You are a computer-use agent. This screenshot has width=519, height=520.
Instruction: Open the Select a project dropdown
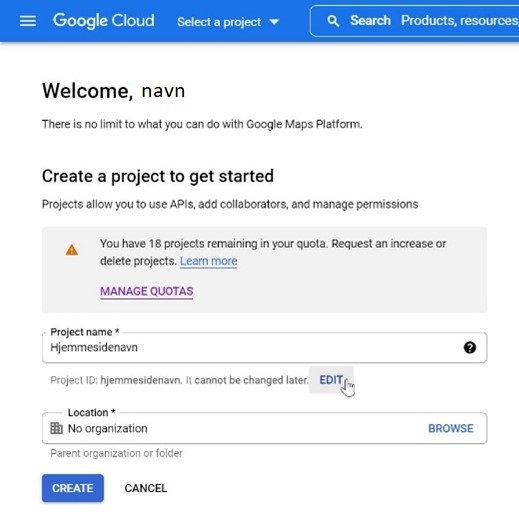coord(228,22)
